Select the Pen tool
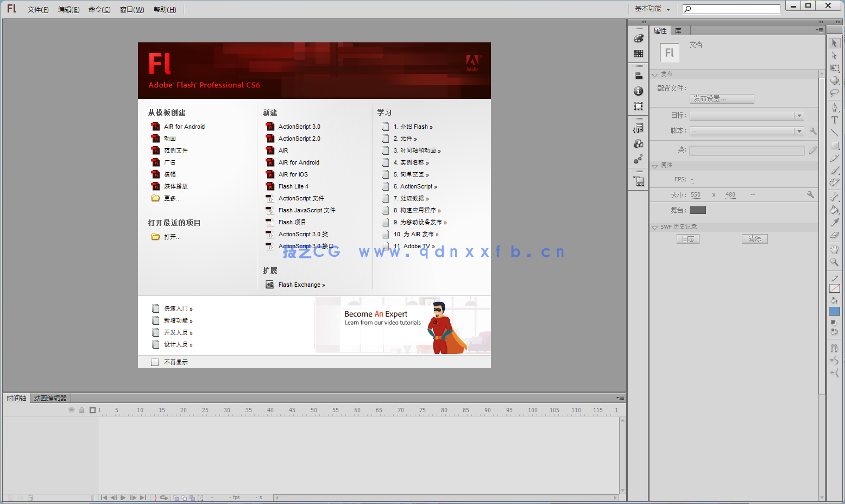Image resolution: width=845 pixels, height=504 pixels. pyautogui.click(x=835, y=106)
